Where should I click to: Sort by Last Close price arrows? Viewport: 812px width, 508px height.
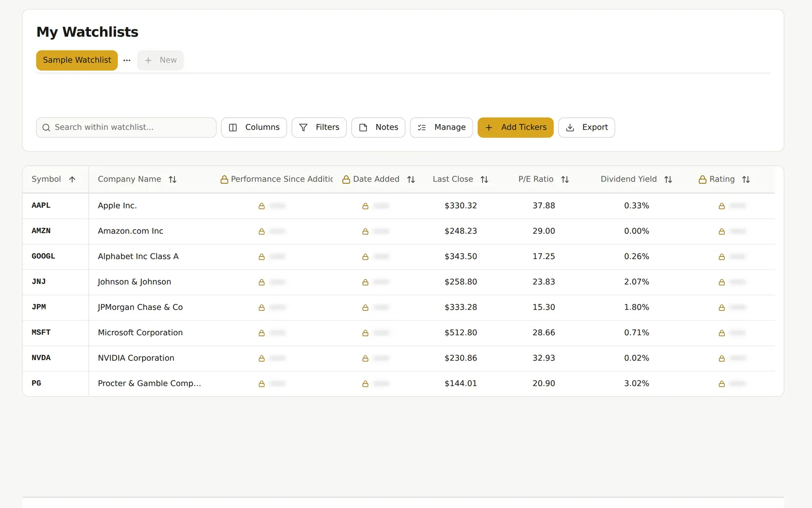[484, 179]
